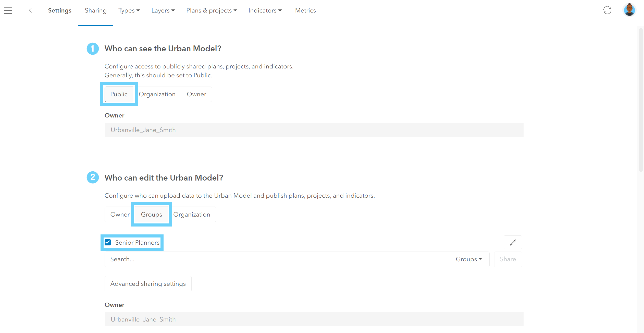Click the refresh sync icon
This screenshot has width=644, height=333.
607,10
